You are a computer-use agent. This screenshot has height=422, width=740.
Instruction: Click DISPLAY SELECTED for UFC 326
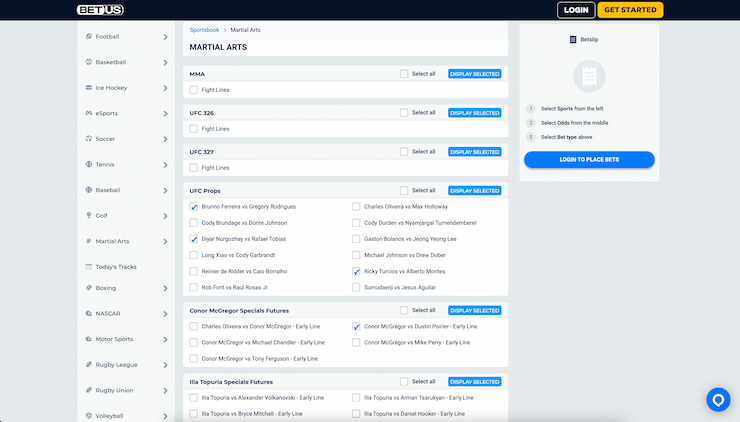(474, 113)
